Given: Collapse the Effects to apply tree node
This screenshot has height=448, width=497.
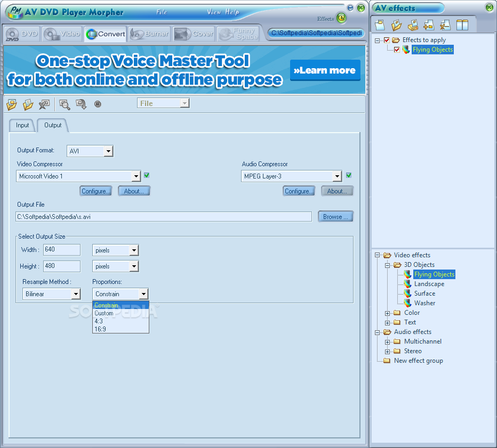Looking at the screenshot, I should [x=377, y=40].
